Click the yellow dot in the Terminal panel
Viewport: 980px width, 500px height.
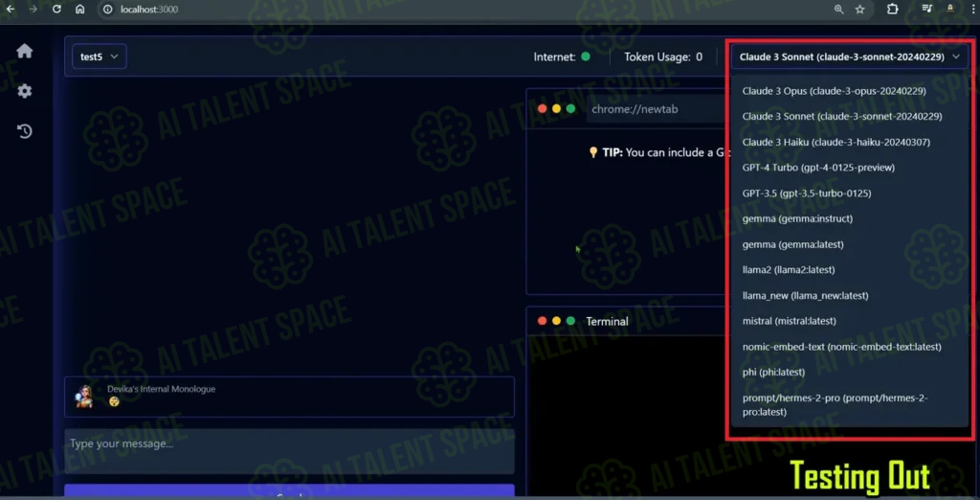point(556,321)
